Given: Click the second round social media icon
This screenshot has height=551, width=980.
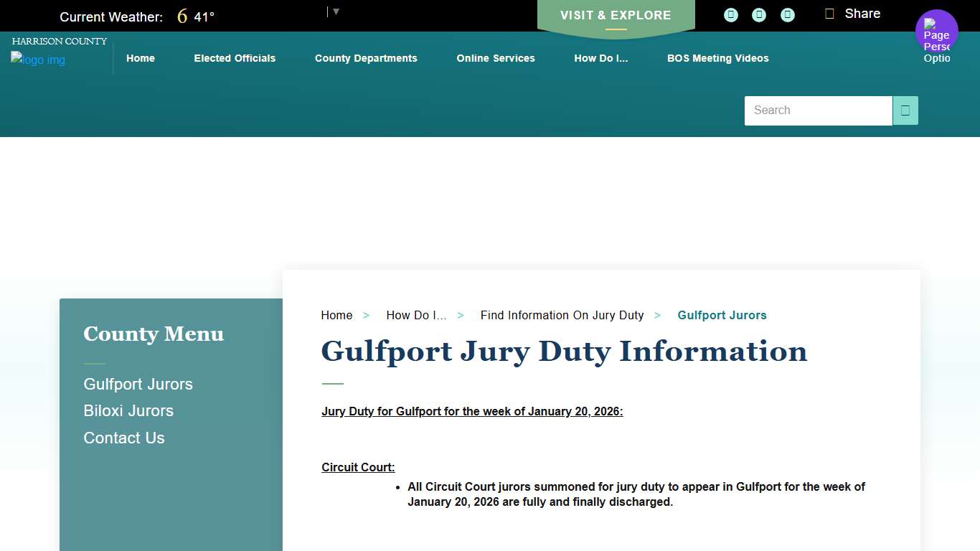Looking at the screenshot, I should 759,15.
